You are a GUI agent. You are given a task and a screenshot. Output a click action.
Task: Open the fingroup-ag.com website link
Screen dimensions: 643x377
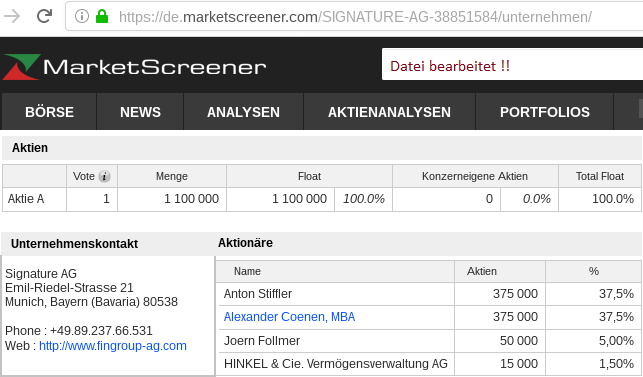(x=113, y=346)
